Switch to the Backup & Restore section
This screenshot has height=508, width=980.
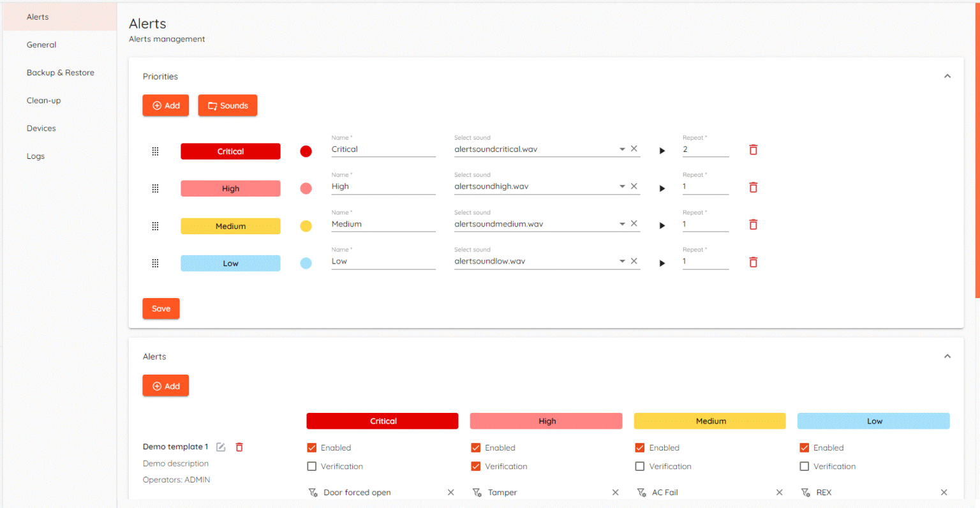60,72
